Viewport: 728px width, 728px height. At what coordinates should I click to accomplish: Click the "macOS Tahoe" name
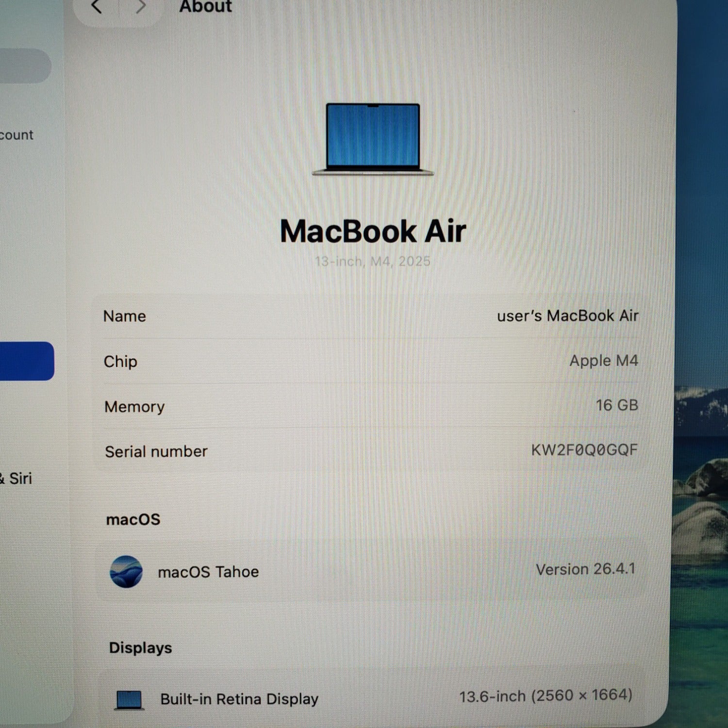click(x=208, y=572)
